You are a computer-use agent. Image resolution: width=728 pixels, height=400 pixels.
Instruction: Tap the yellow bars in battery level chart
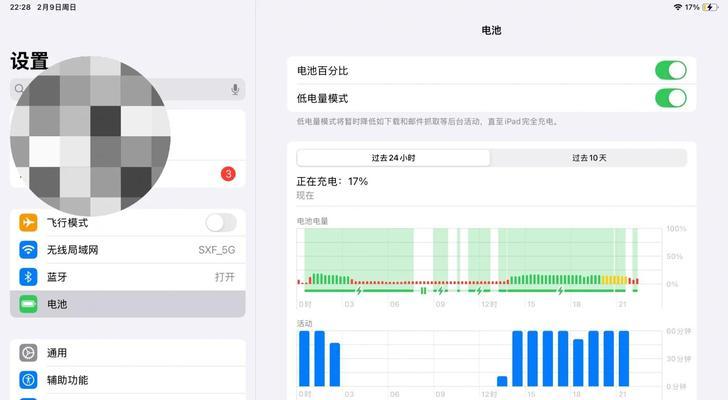614,280
